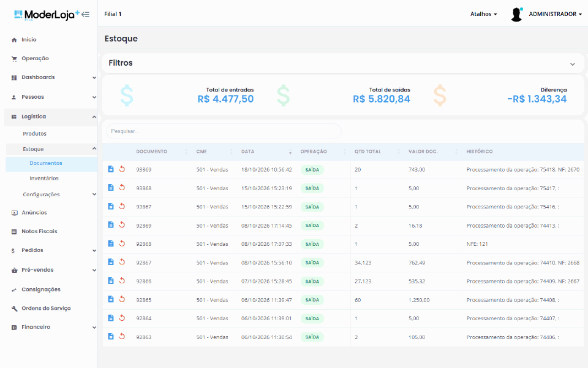
Task: Open Notas Fiscais in sidebar
Action: click(39, 231)
